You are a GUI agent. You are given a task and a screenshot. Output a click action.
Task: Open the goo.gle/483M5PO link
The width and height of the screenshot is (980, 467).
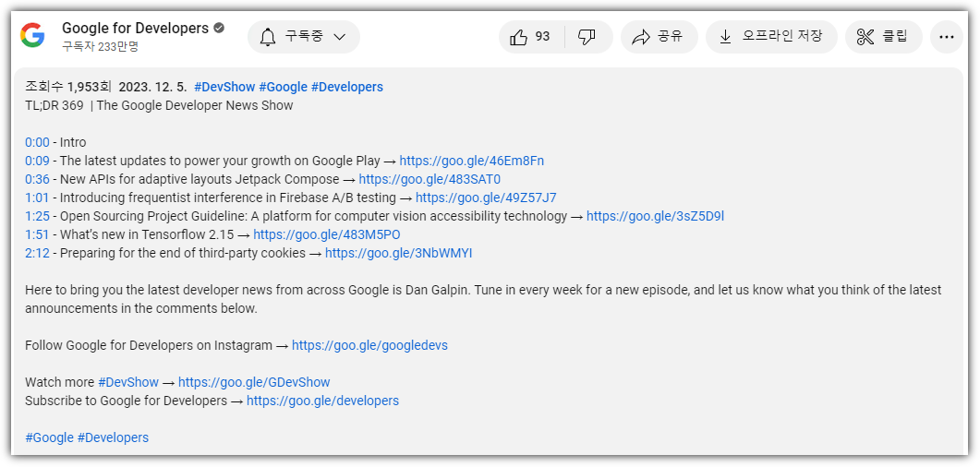(327, 234)
